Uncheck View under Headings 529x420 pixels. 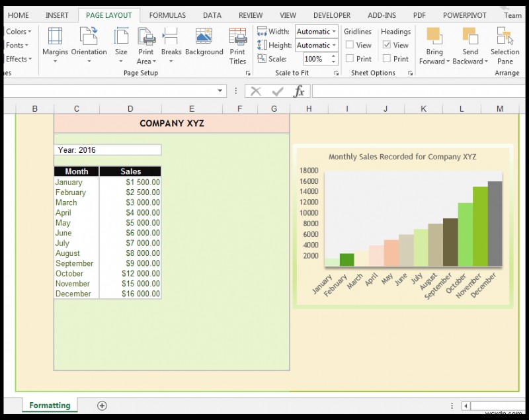point(386,45)
